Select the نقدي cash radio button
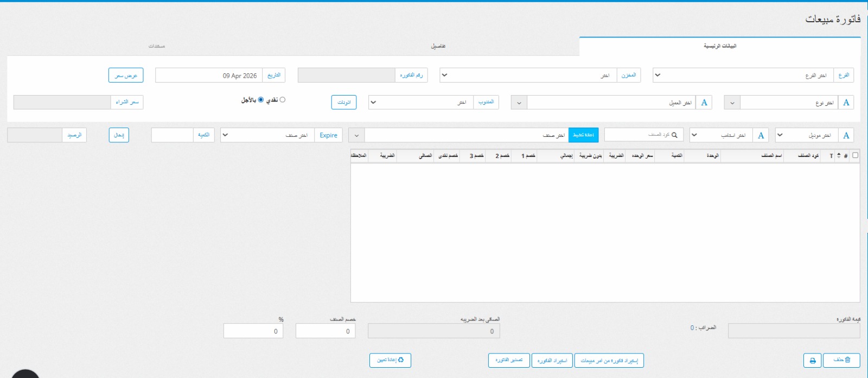Image resolution: width=868 pixels, height=378 pixels. coord(282,100)
